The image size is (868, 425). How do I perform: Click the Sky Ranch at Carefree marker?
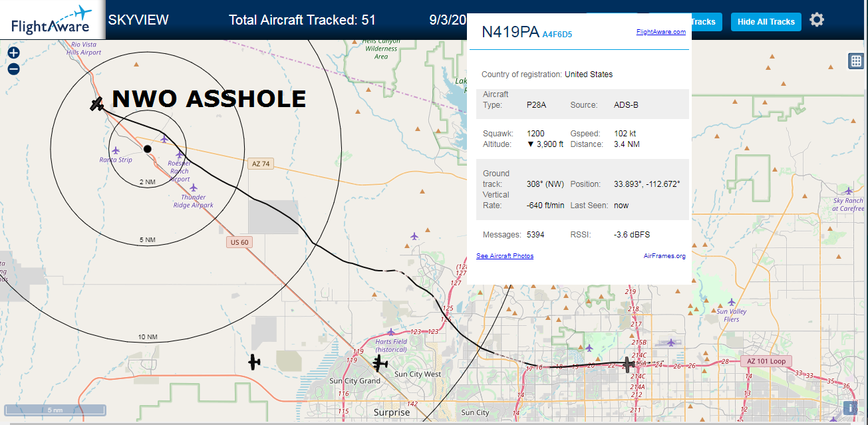point(848,192)
